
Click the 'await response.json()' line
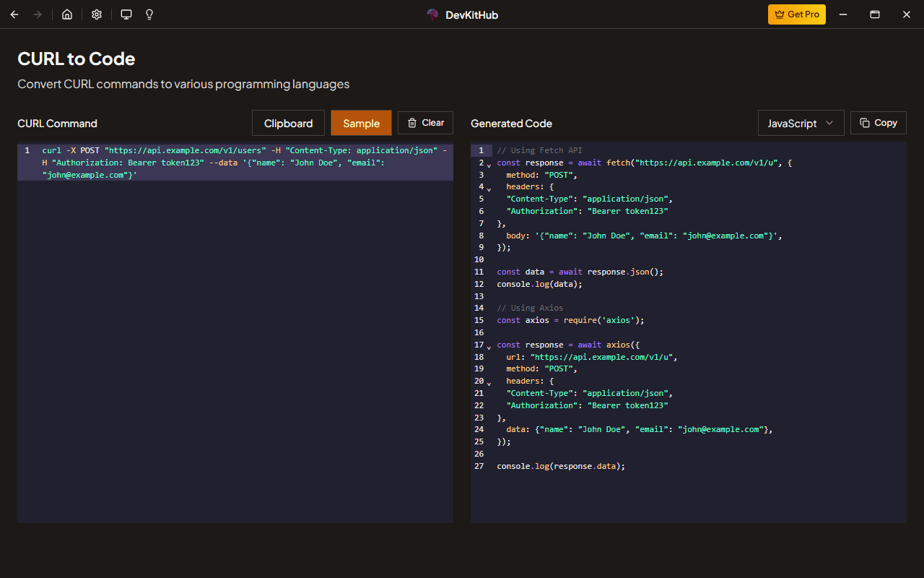(x=580, y=272)
